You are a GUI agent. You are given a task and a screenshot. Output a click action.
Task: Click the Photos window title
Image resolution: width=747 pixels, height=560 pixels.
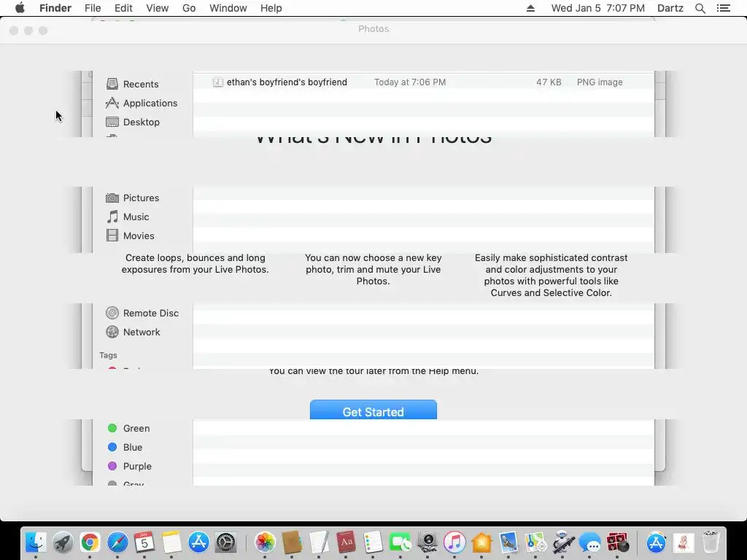(373, 29)
